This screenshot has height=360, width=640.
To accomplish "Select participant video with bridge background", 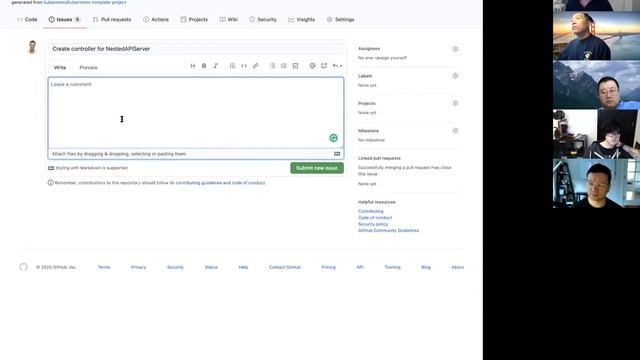I will (596, 36).
